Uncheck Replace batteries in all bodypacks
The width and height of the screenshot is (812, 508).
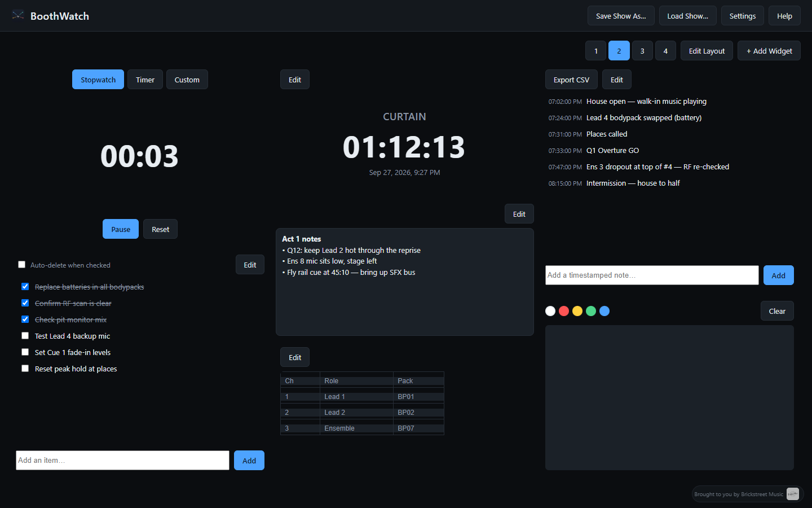(x=25, y=286)
